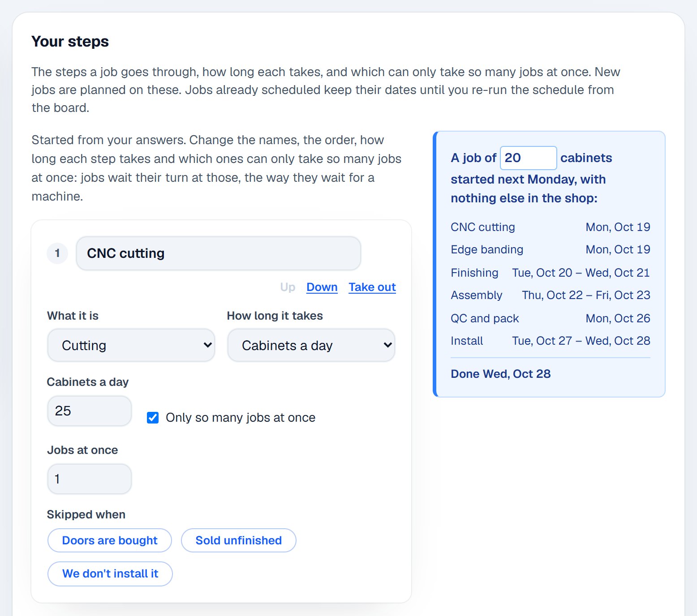Image resolution: width=697 pixels, height=616 pixels.
Task: Click Take out to remove step
Action: [372, 287]
